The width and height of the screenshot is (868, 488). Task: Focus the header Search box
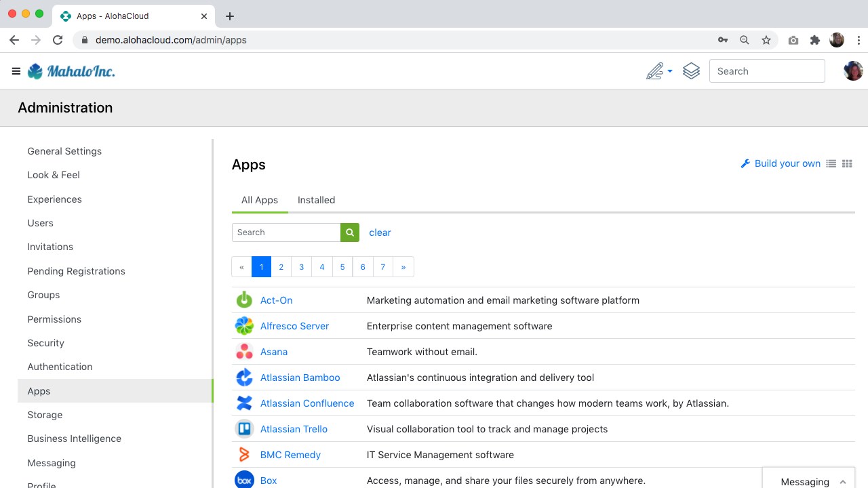click(x=767, y=71)
